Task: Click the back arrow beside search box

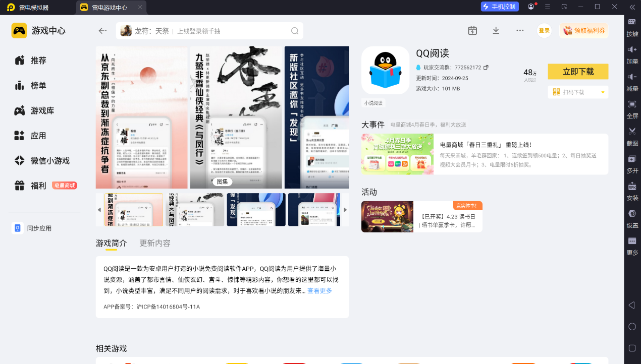Action: tap(102, 31)
